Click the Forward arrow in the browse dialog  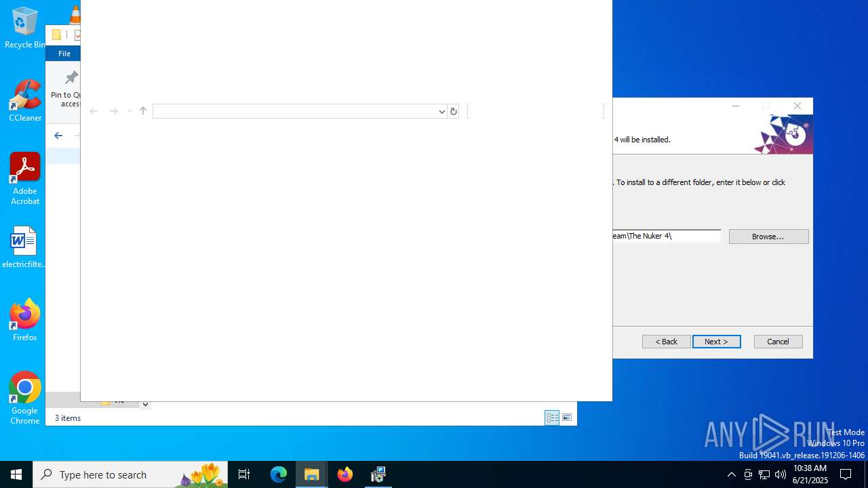tap(114, 111)
